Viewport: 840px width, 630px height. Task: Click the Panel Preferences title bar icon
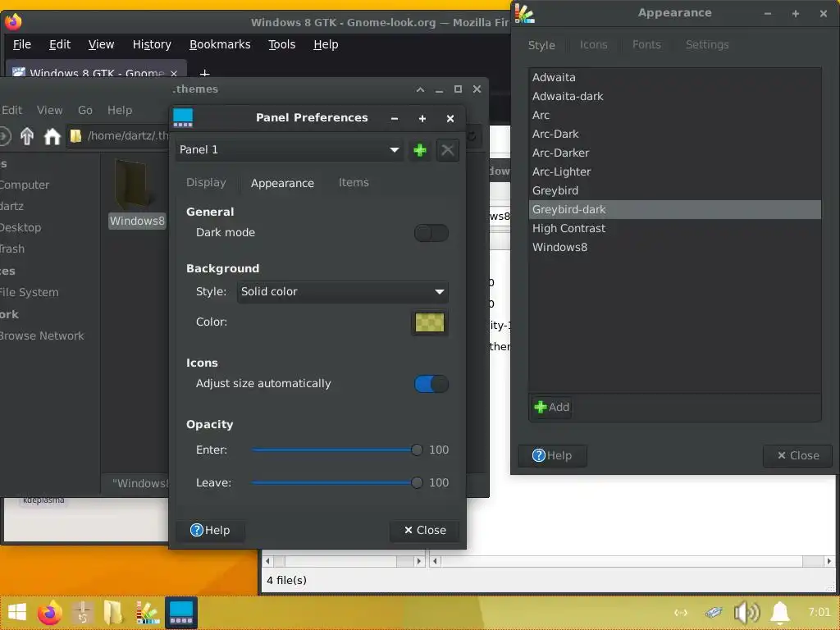[183, 118]
